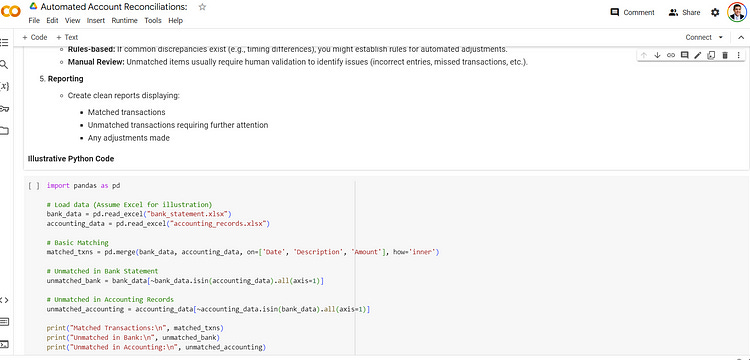Open the Runtime menu
Viewport: 750px width, 360px height.
(124, 21)
